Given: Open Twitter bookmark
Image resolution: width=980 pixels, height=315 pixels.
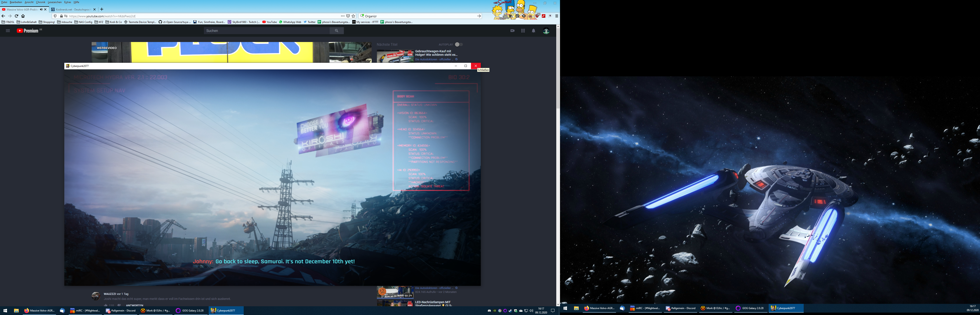Looking at the screenshot, I should click(x=309, y=22).
